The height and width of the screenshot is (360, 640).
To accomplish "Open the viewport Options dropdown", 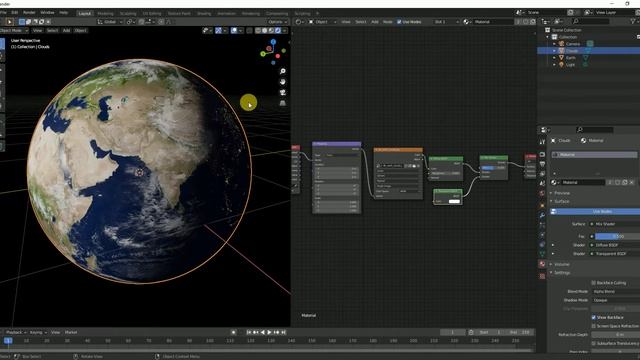I will [x=278, y=22].
